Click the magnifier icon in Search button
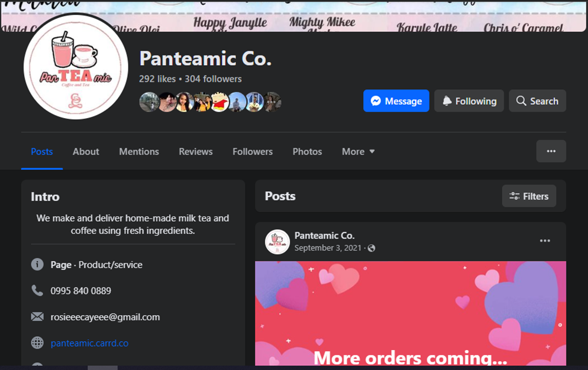 pos(521,101)
